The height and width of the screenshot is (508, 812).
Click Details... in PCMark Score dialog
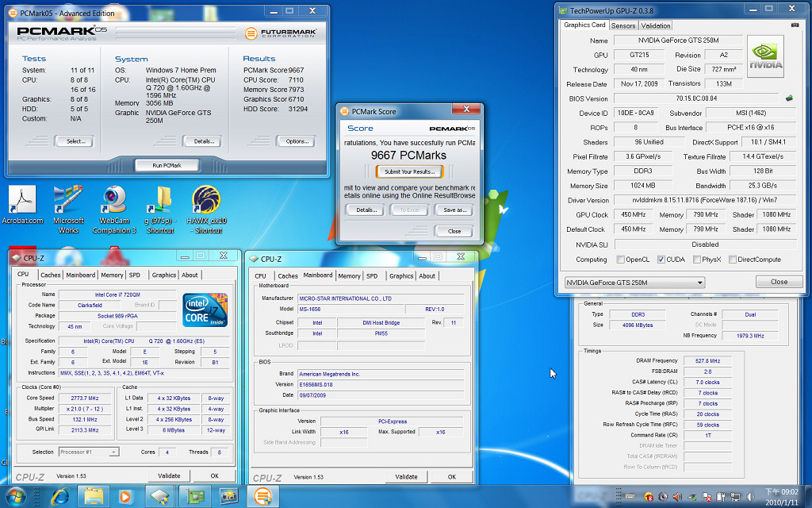click(x=366, y=210)
